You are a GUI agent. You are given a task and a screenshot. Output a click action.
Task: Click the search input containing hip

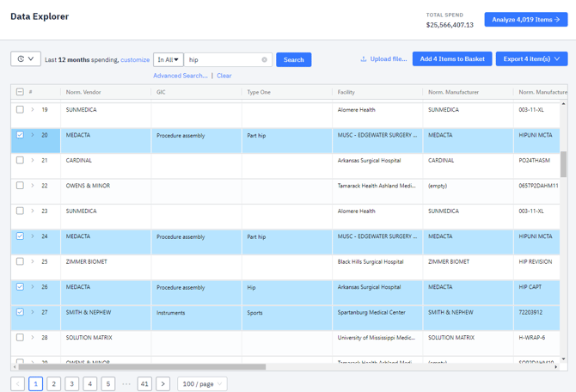tap(222, 60)
